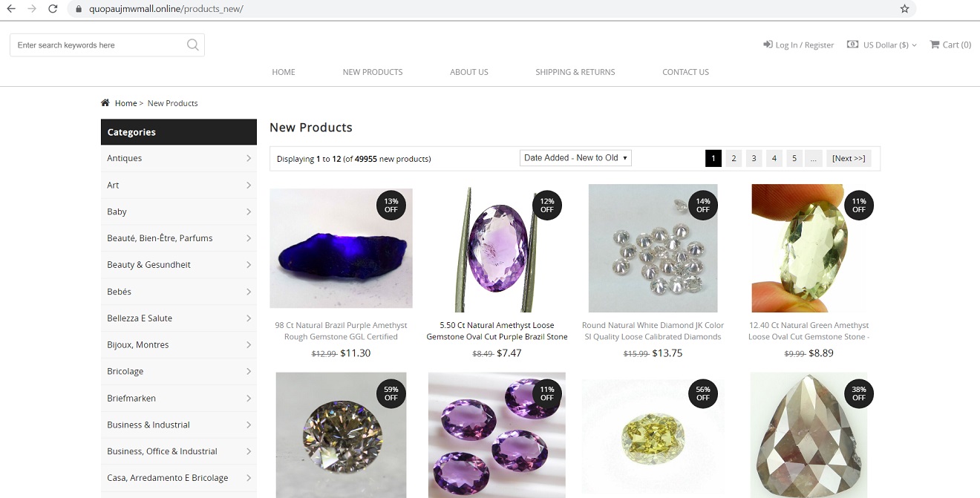Screen dimensions: 980x498
Task: Expand the Antiques category
Action: tap(249, 158)
